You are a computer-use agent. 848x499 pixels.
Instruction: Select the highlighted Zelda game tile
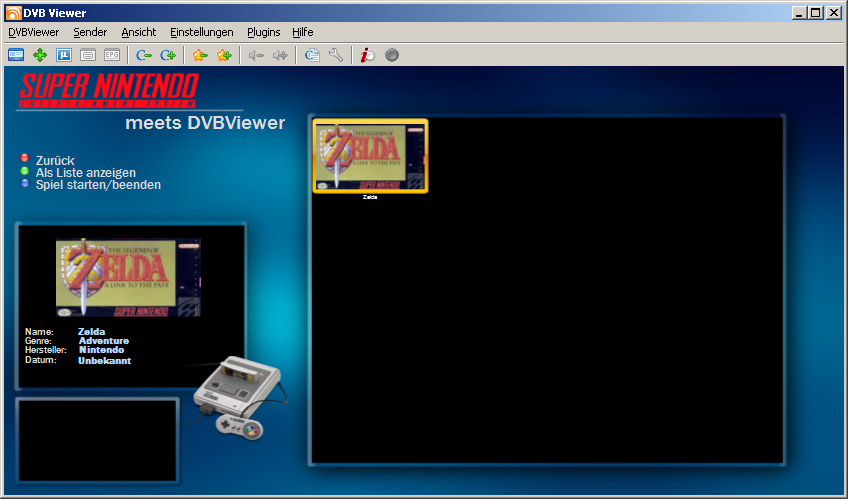click(370, 156)
